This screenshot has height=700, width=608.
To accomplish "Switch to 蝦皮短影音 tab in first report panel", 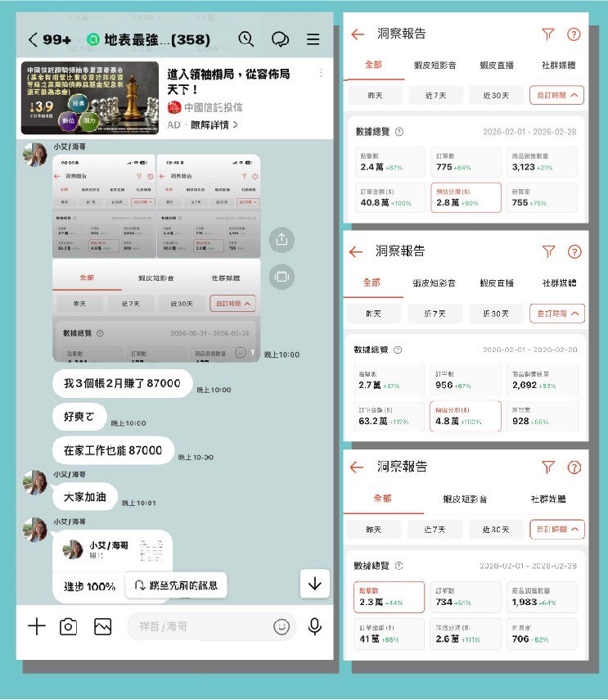I will click(x=435, y=65).
